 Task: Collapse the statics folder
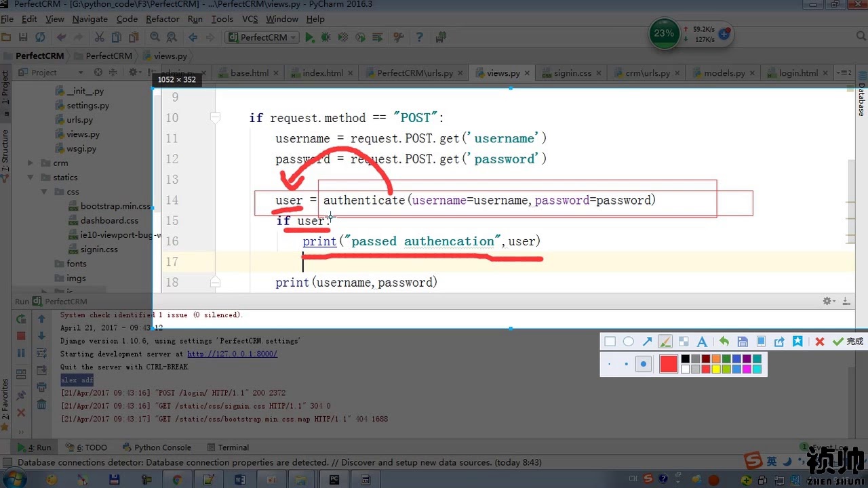pos(31,178)
